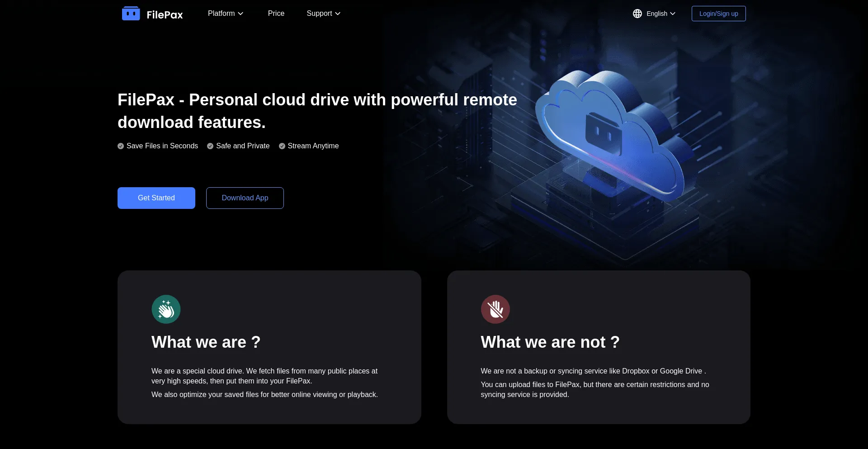Click the chevron beside English
The height and width of the screenshot is (449, 868).
(x=673, y=14)
